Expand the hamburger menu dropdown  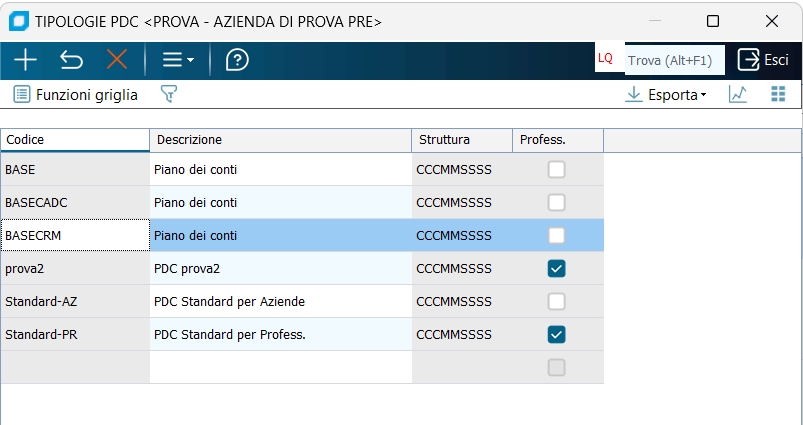pyautogui.click(x=178, y=60)
